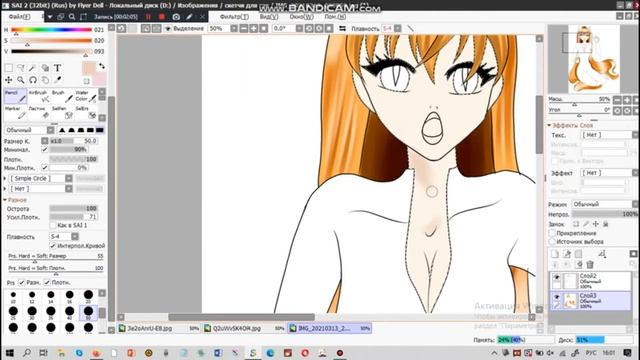This screenshot has height=360, width=640.
Task: Switch to the Q2uWvSK4OM.jpg document tab
Action: (244, 328)
